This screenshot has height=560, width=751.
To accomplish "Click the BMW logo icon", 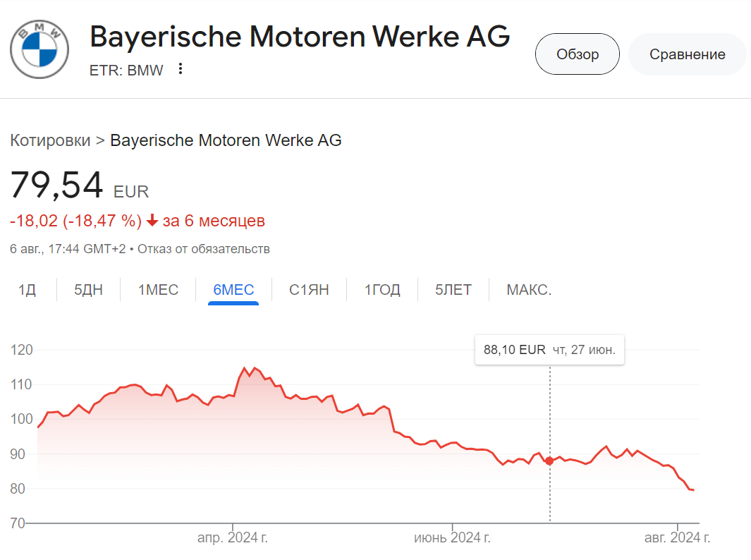I will coord(39,48).
